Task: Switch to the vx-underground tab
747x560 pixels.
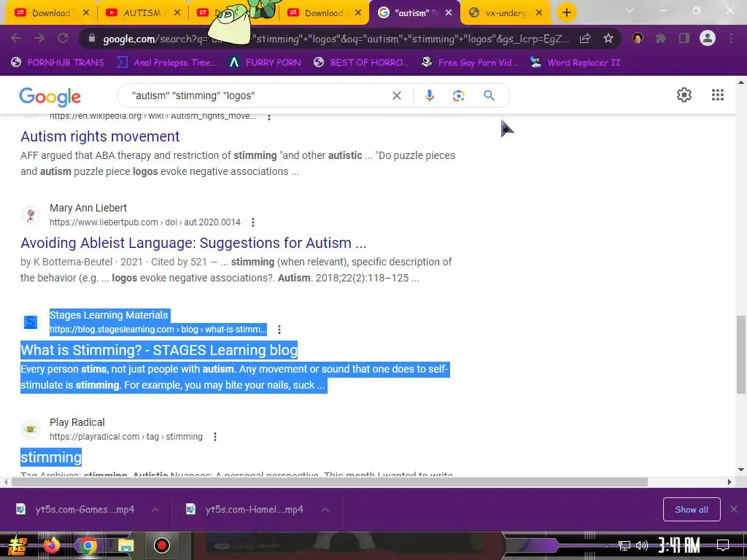Action: (x=505, y=13)
